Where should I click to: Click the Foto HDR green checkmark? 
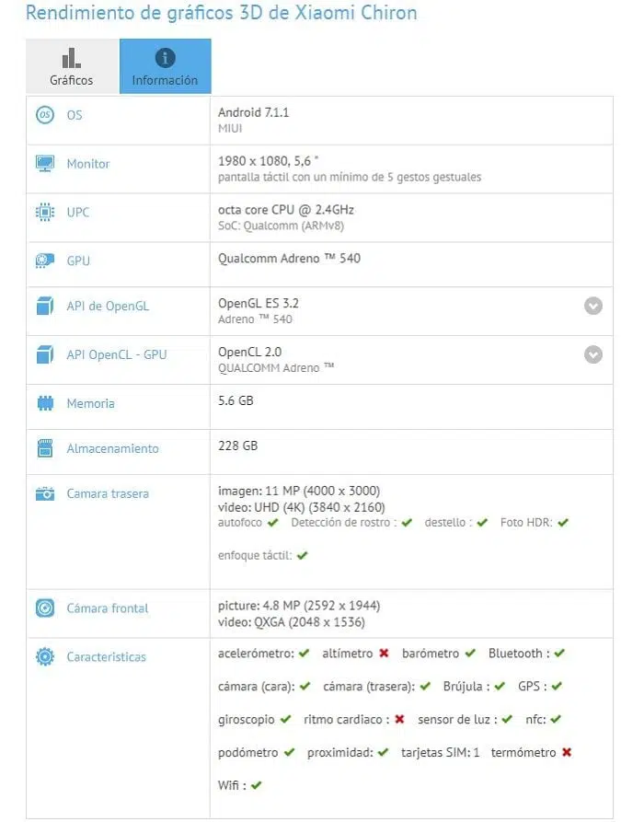point(563,523)
